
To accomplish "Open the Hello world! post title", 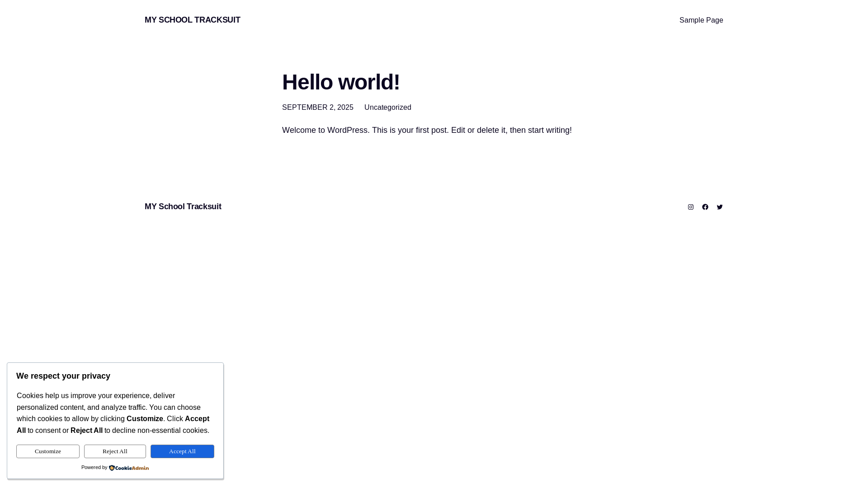I will [341, 82].
